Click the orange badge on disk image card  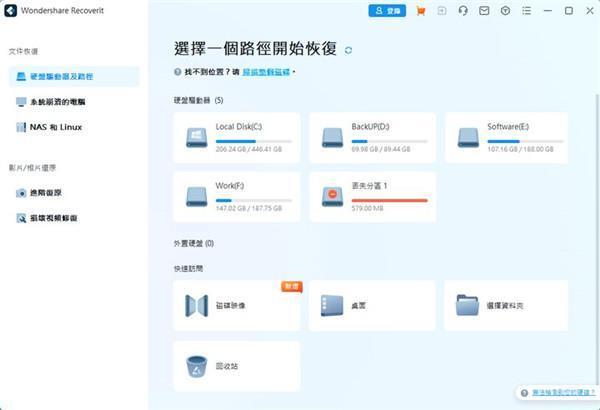pyautogui.click(x=292, y=286)
